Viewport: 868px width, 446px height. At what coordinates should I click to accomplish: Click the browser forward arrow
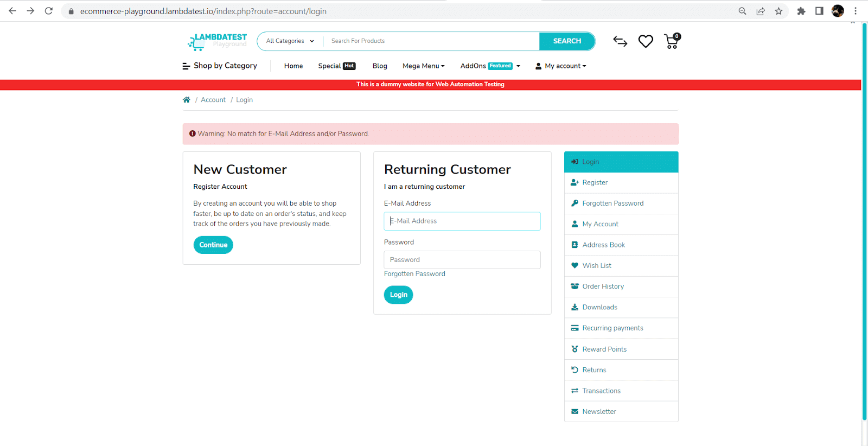(x=30, y=11)
